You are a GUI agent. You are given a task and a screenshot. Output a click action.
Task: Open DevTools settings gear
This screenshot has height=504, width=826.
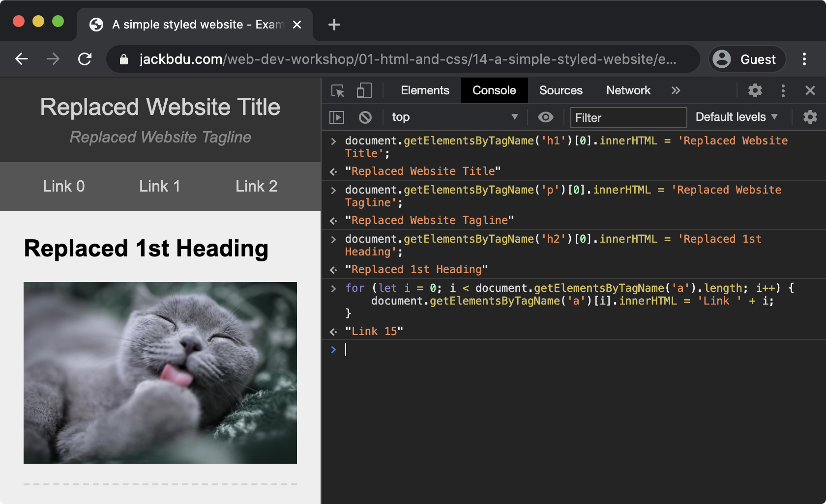755,90
